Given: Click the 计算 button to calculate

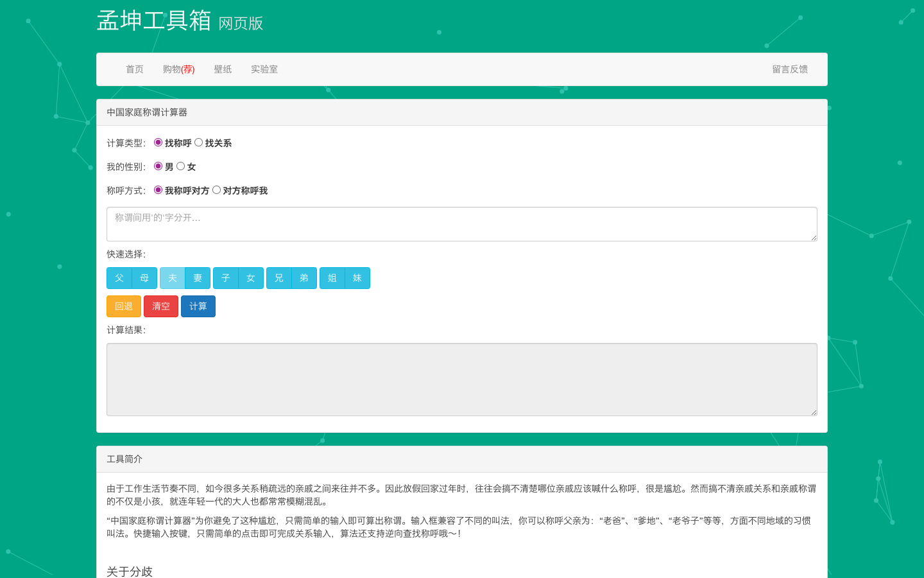Looking at the screenshot, I should tap(198, 306).
